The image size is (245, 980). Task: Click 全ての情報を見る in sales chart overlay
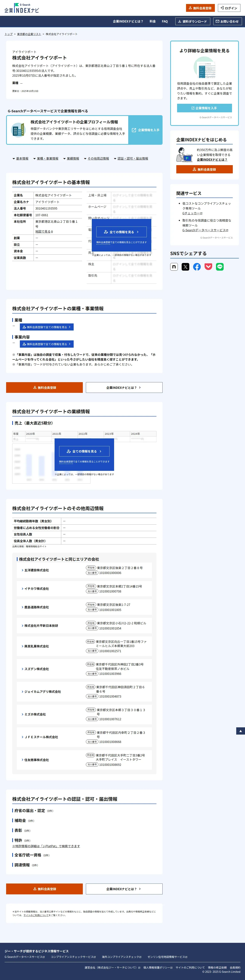coord(84,451)
